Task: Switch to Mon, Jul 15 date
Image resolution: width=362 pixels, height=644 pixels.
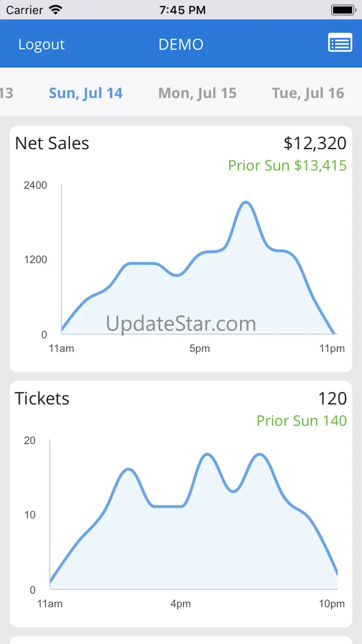Action: (x=197, y=93)
